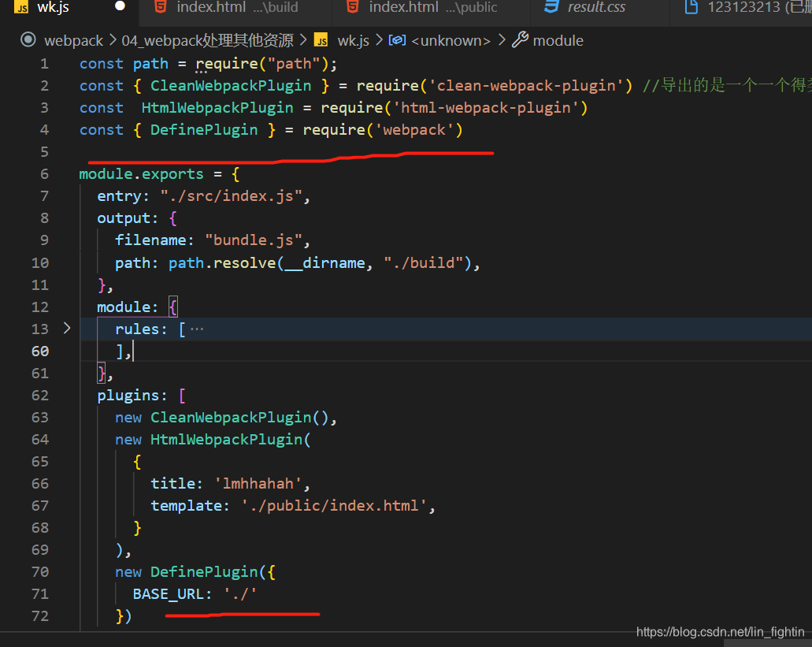Click require("path") on line 1
Image resolution: width=812 pixels, height=647 pixels.
[x=262, y=64]
